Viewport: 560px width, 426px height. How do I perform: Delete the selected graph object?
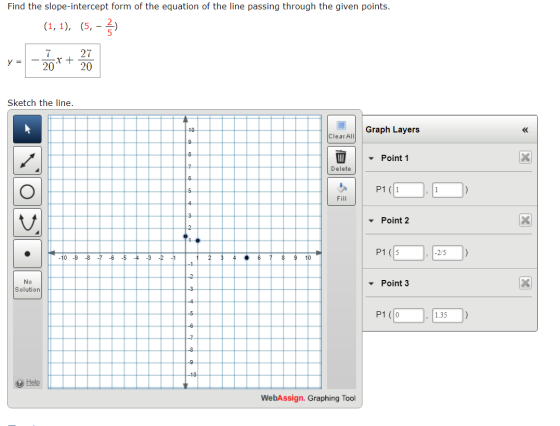[x=341, y=160]
